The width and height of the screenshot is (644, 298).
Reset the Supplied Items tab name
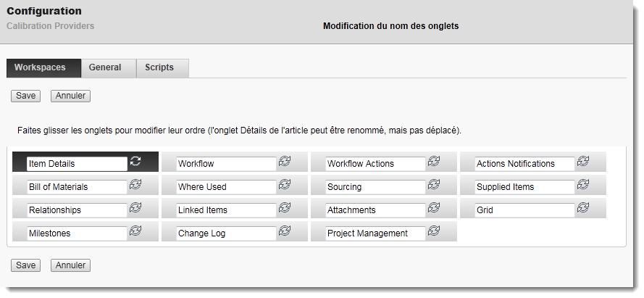(583, 185)
